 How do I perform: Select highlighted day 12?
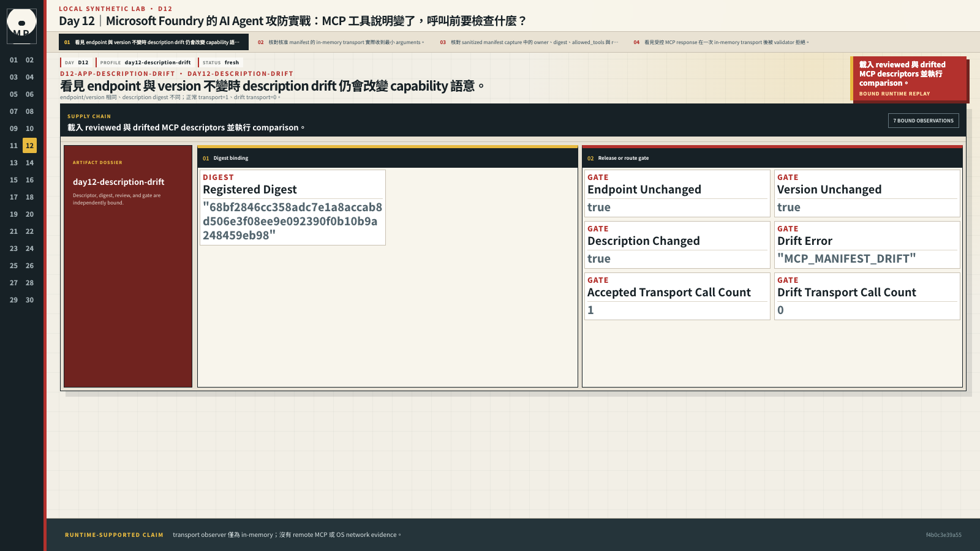[29, 146]
